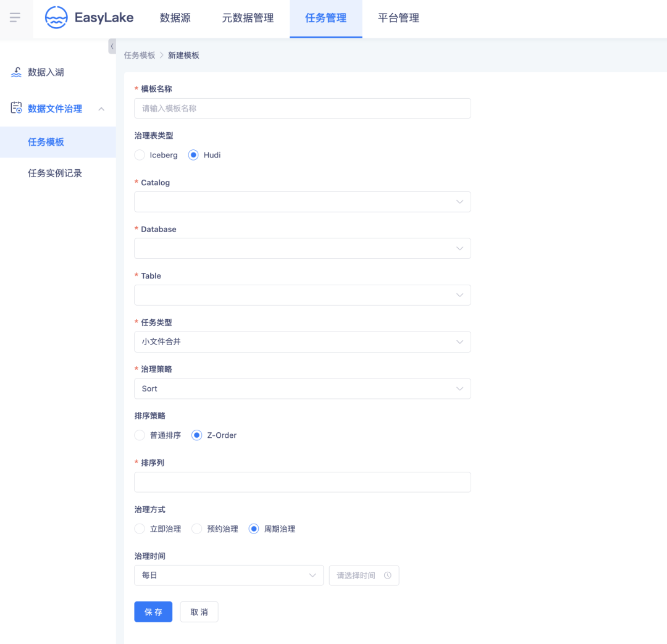Open the 每日 frequency dropdown

click(x=229, y=575)
